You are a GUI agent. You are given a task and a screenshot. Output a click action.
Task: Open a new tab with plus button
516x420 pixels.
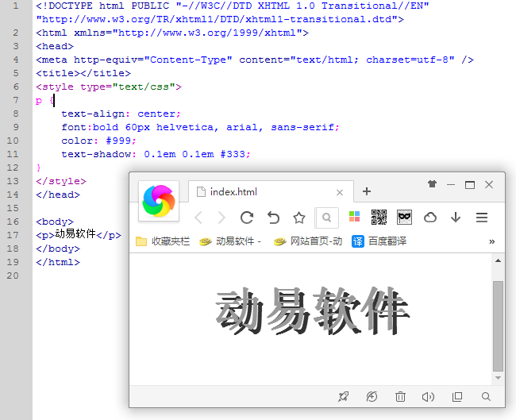point(367,191)
